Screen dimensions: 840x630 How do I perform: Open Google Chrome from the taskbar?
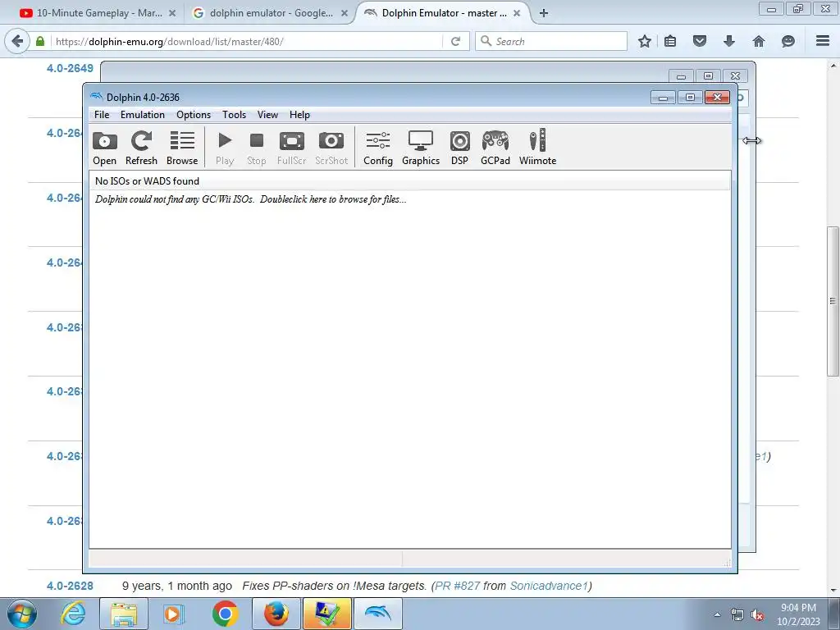tap(225, 614)
